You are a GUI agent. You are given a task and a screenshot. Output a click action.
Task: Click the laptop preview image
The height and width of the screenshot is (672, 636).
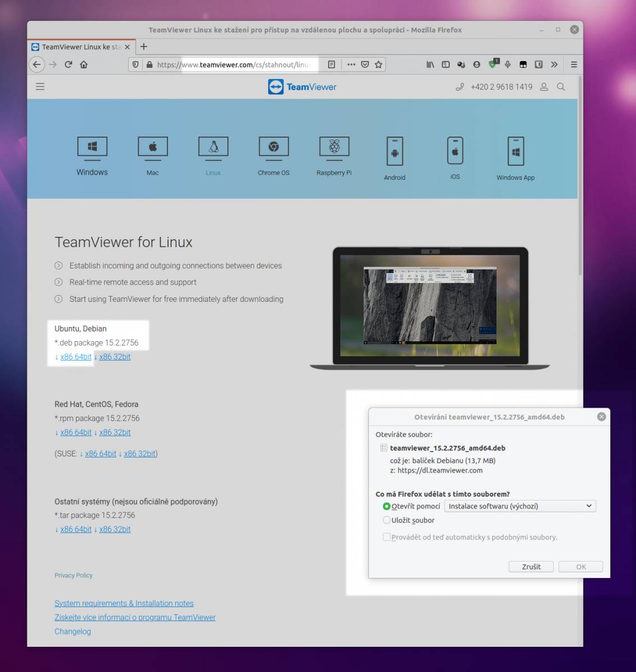(430, 308)
